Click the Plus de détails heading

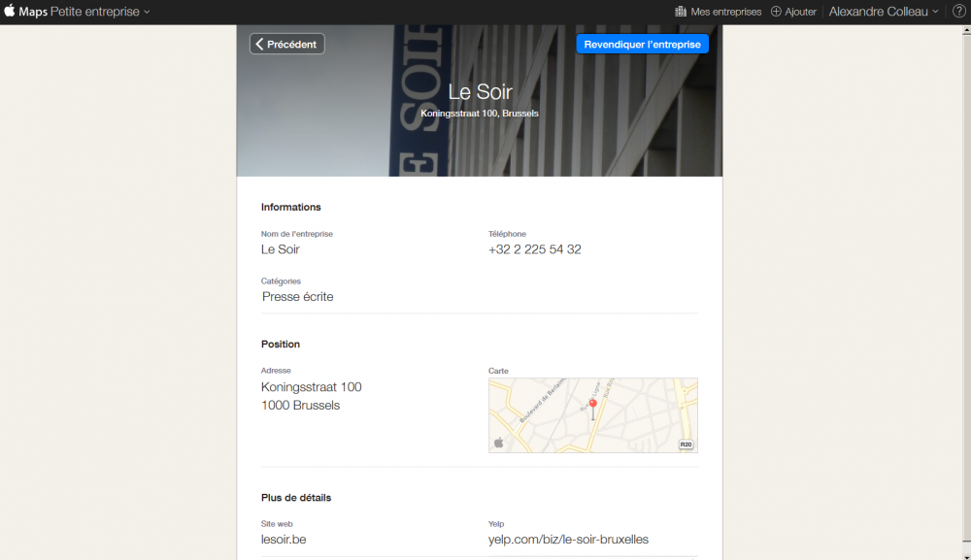(x=296, y=498)
